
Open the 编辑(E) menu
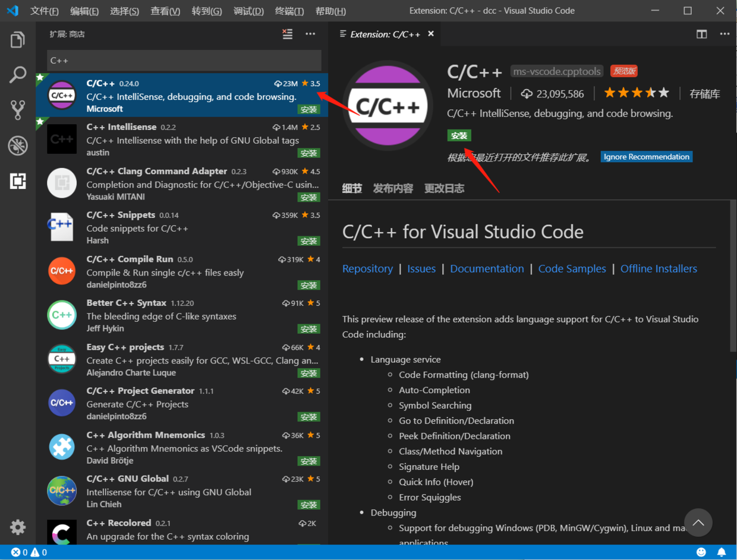(84, 11)
